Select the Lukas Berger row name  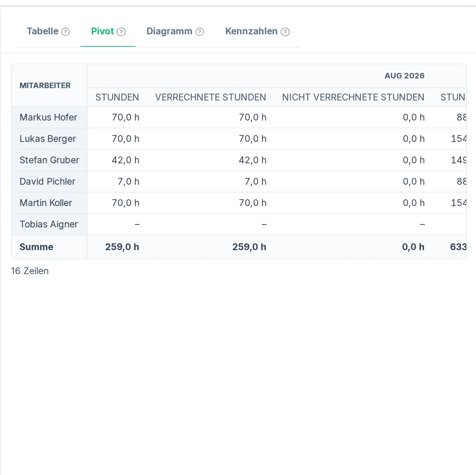[48, 139]
